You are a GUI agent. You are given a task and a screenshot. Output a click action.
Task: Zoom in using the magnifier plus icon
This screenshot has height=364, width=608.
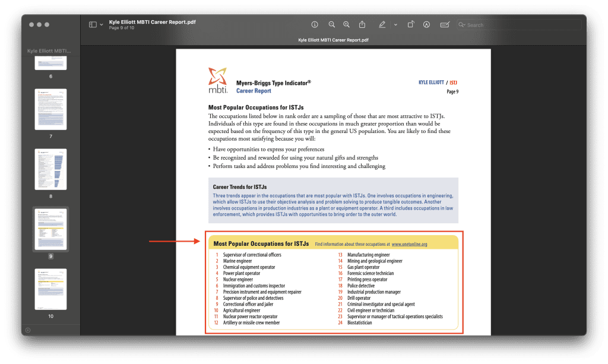pyautogui.click(x=347, y=25)
